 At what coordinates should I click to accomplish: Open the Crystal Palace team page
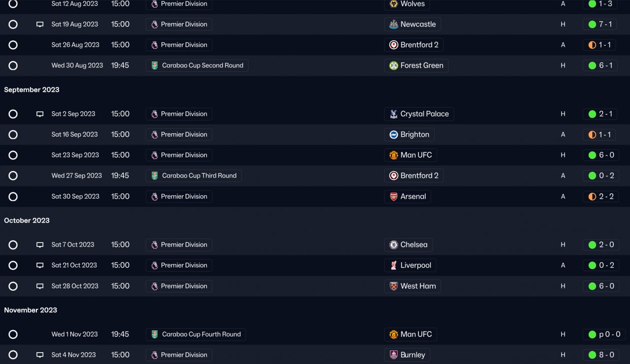(424, 114)
